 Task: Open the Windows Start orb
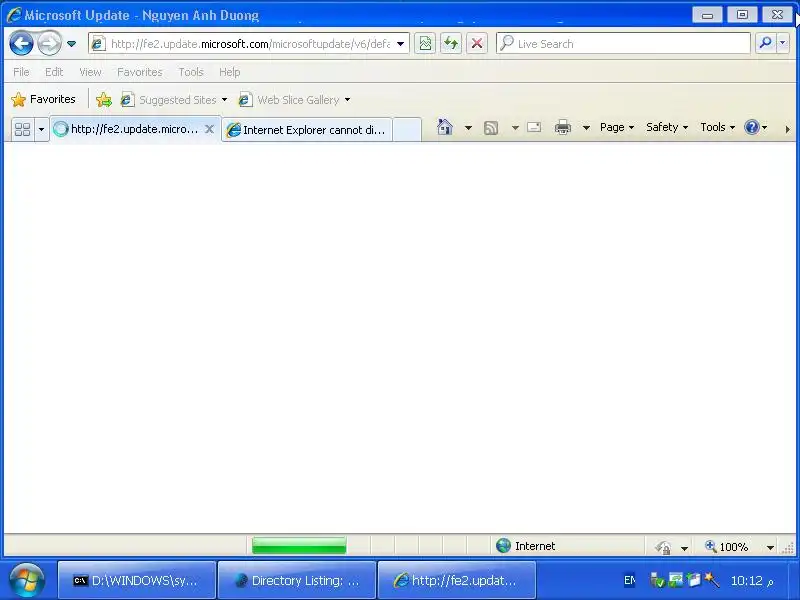tap(27, 580)
